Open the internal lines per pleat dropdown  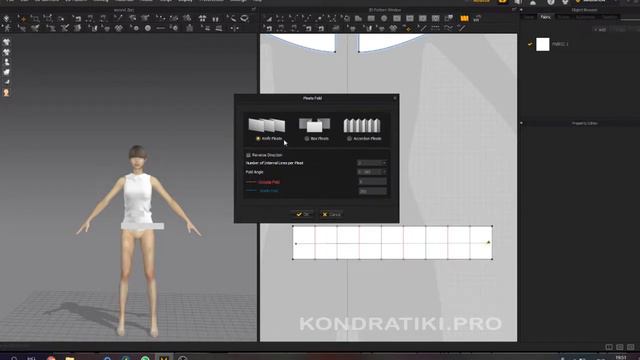[x=372, y=163]
